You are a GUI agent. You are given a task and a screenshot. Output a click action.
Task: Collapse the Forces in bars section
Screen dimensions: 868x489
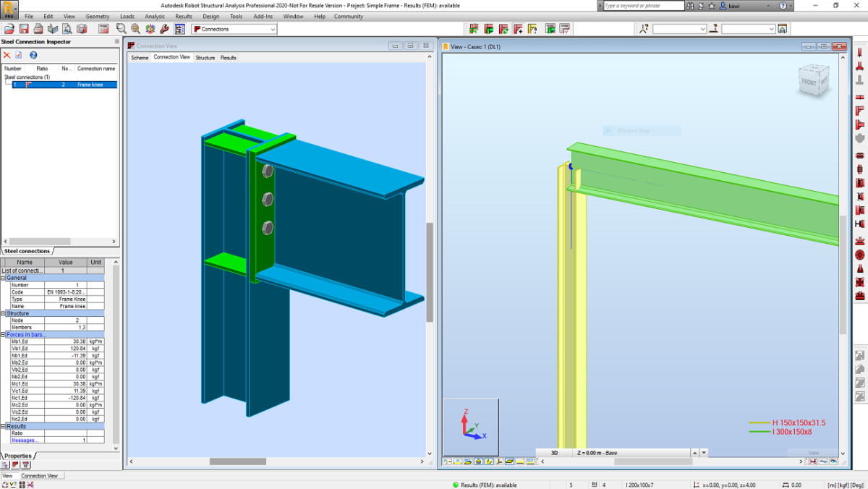(4, 333)
